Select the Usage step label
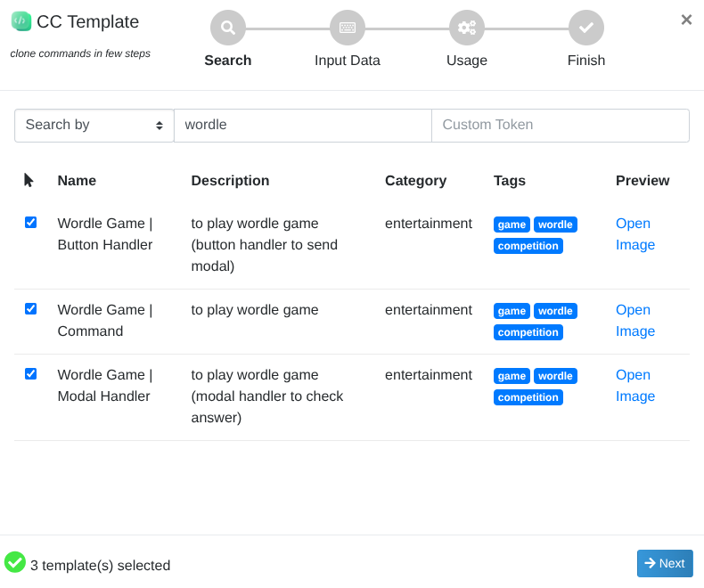 pyautogui.click(x=467, y=61)
